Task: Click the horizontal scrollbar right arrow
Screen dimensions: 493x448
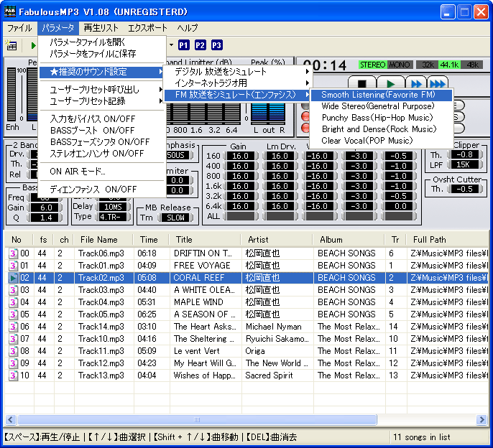Action: click(x=482, y=419)
